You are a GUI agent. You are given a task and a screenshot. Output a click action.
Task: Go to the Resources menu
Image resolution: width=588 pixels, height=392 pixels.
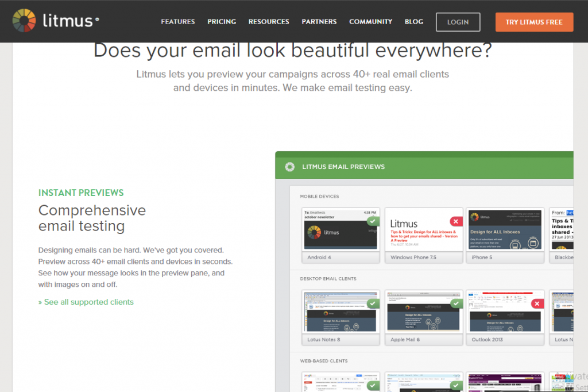pos(269,22)
